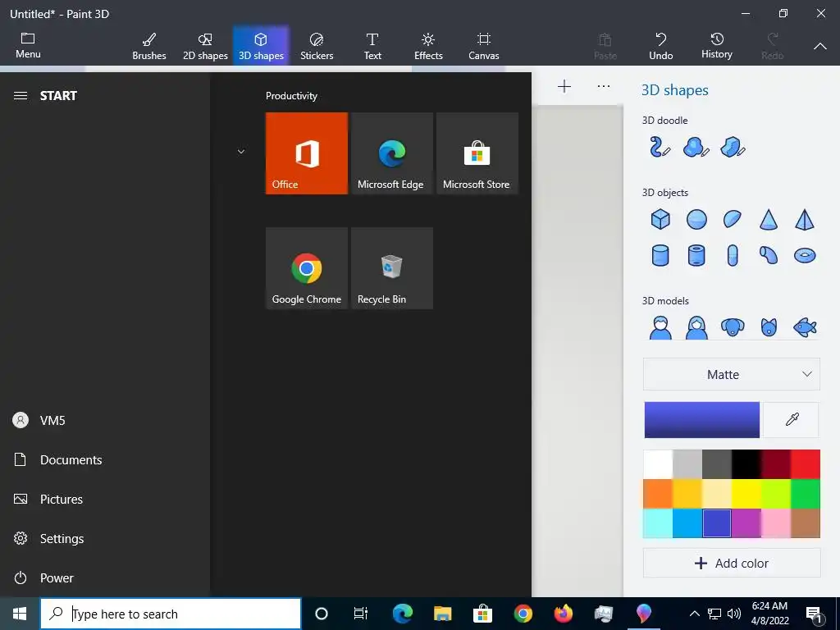
Task: Add the 3D man model
Action: coord(660,327)
